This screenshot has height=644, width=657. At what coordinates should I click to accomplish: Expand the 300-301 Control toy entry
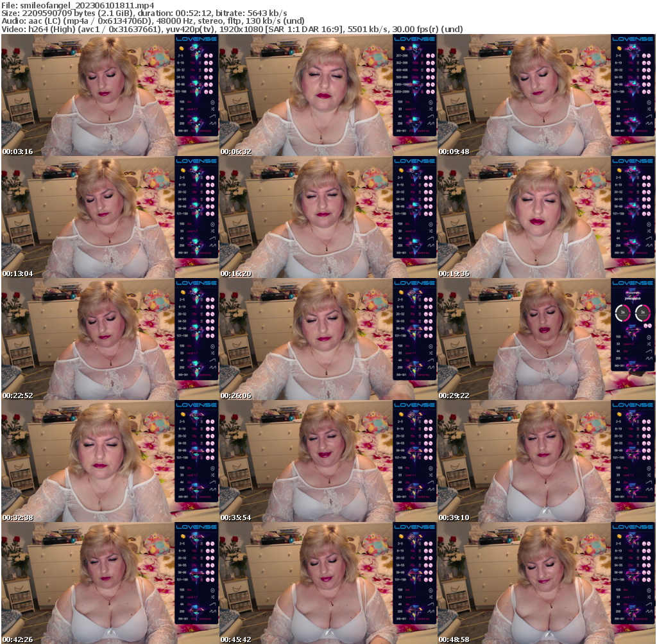click(195, 130)
